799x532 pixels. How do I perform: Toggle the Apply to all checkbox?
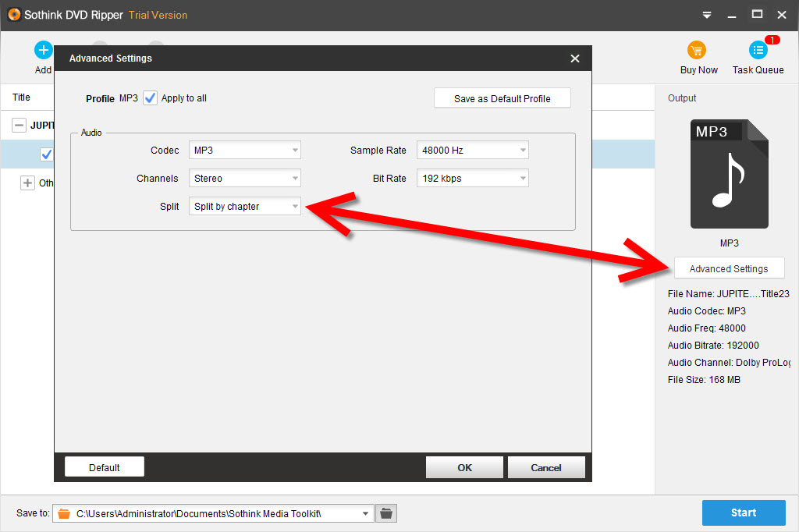point(150,98)
